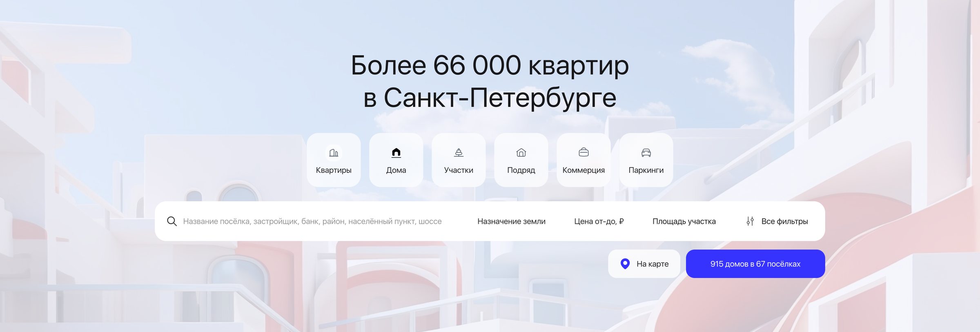Open Все фильтры panel
Image resolution: width=980 pixels, height=332 pixels.
click(777, 221)
